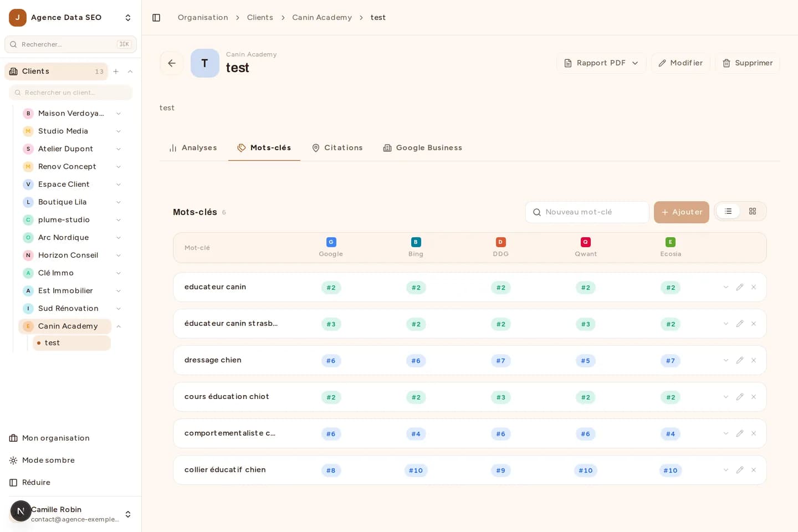Edit the 'dressage chien' keyword
The image size is (798, 532).
pyautogui.click(x=739, y=360)
